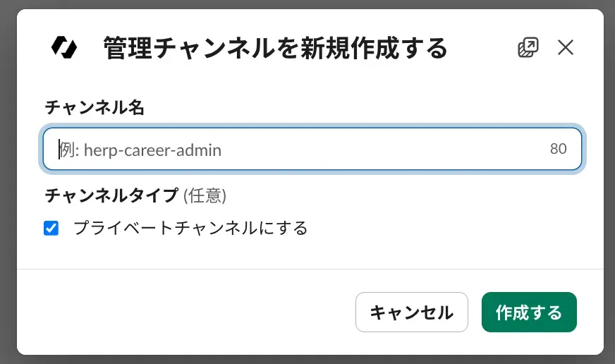Open the dialog in a new window
The image size is (615, 364).
click(x=528, y=47)
